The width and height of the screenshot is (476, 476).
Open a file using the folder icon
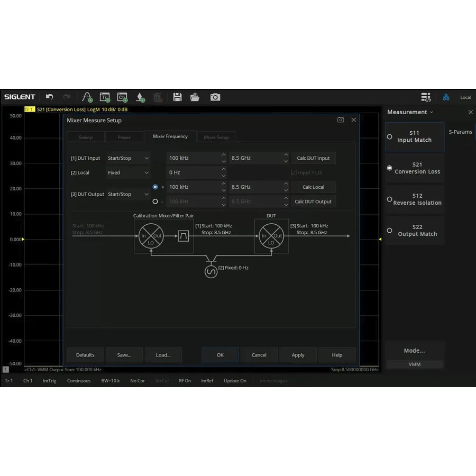195,97
